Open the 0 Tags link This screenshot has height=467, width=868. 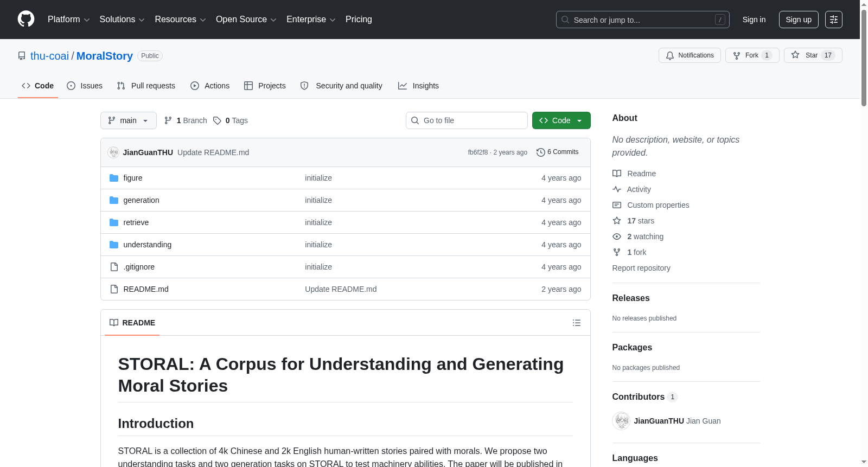231,120
